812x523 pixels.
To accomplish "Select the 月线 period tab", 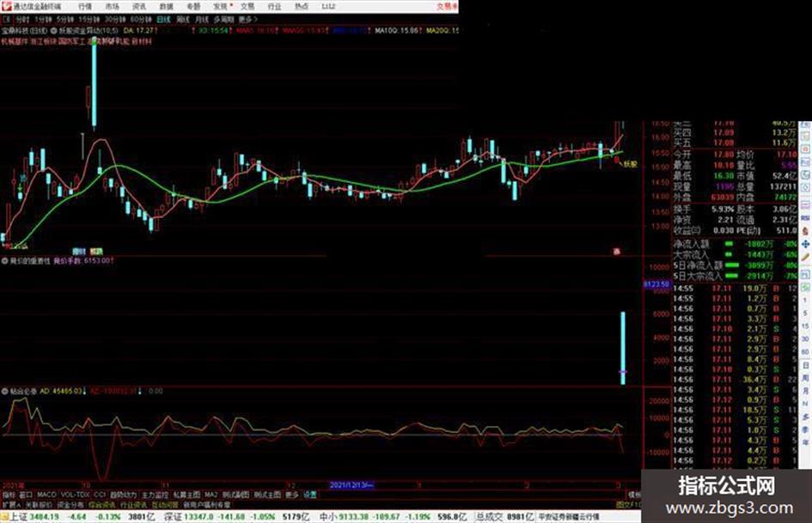I will point(201,19).
